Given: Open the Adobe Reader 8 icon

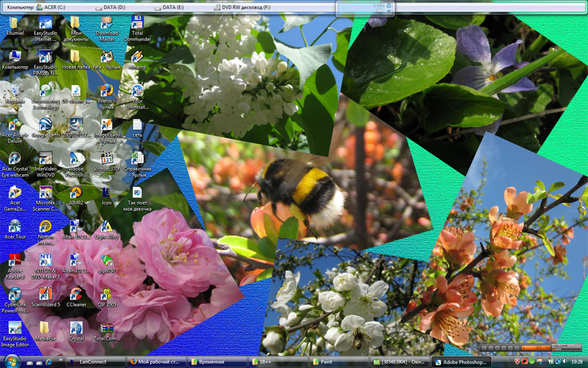Looking at the screenshot, I should pyautogui.click(x=14, y=259).
